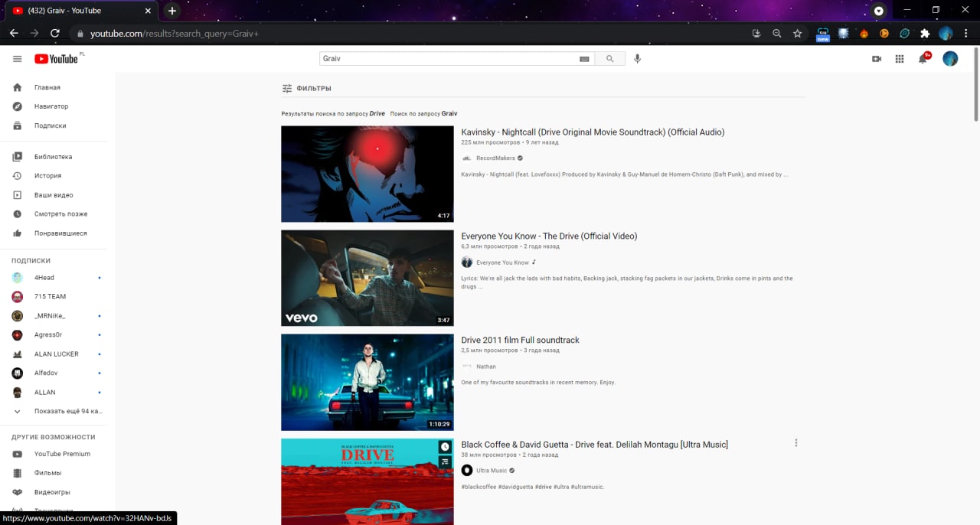Click the YouTube logo

click(56, 59)
